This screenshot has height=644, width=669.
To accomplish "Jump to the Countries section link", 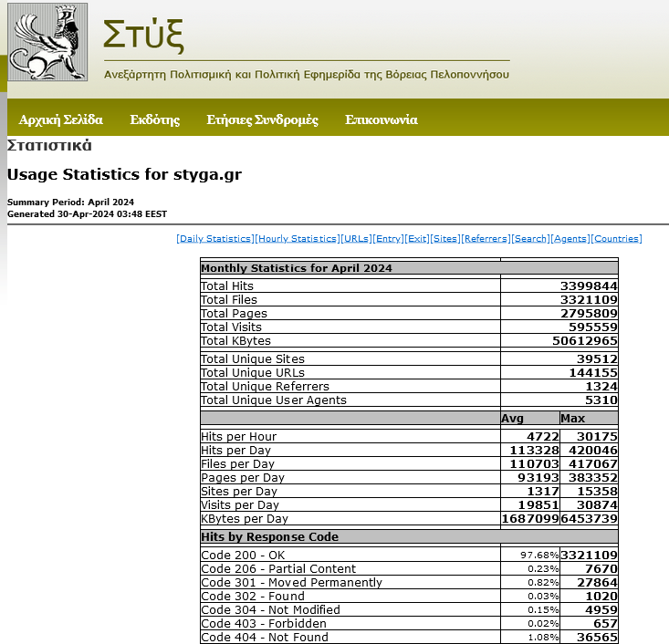I will tap(617, 238).
